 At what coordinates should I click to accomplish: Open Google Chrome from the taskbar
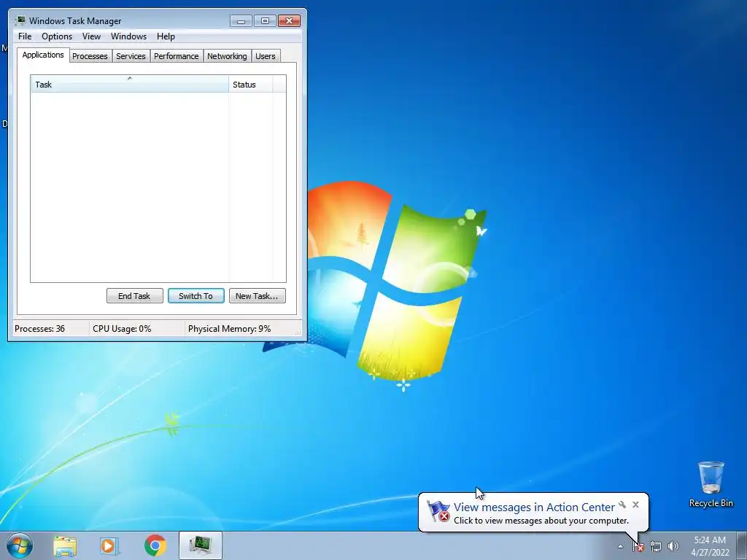pyautogui.click(x=155, y=545)
